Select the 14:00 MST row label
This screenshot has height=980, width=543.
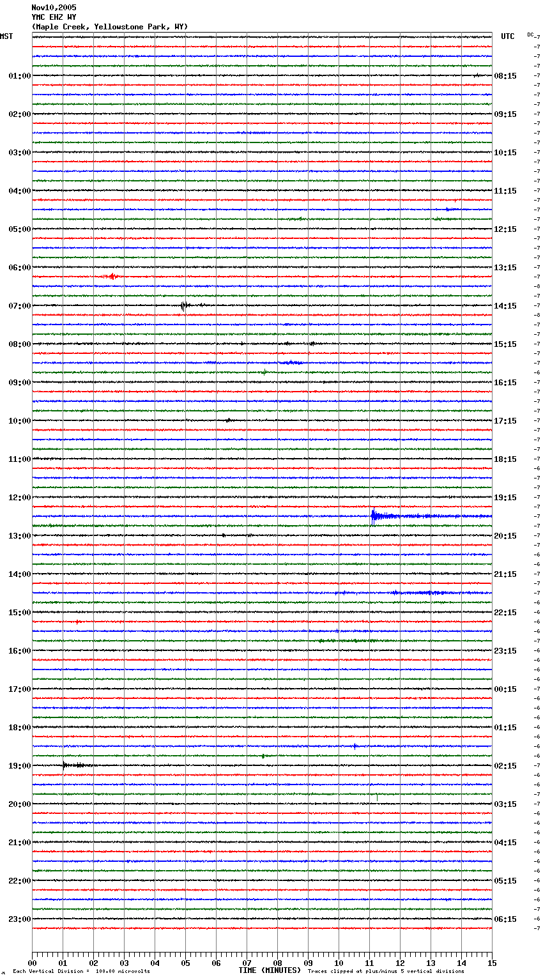pyautogui.click(x=20, y=574)
